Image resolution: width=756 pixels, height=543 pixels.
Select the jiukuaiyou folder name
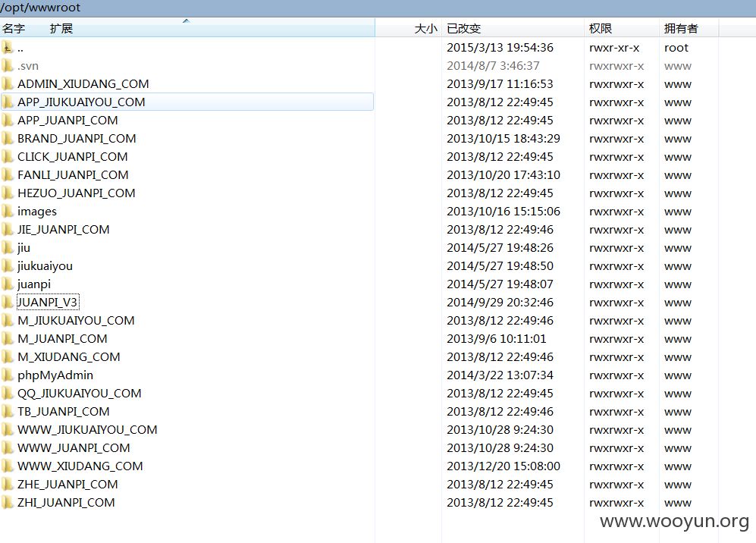click(x=45, y=265)
